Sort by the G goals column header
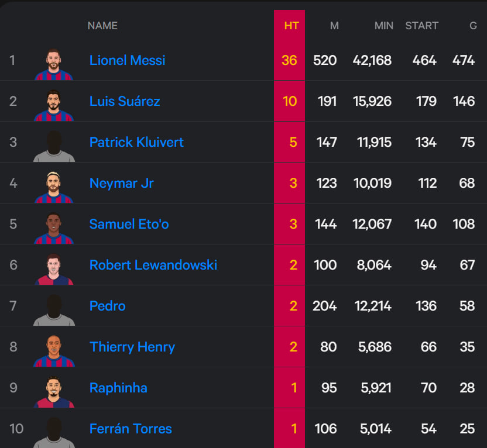The image size is (487, 448). coord(472,26)
